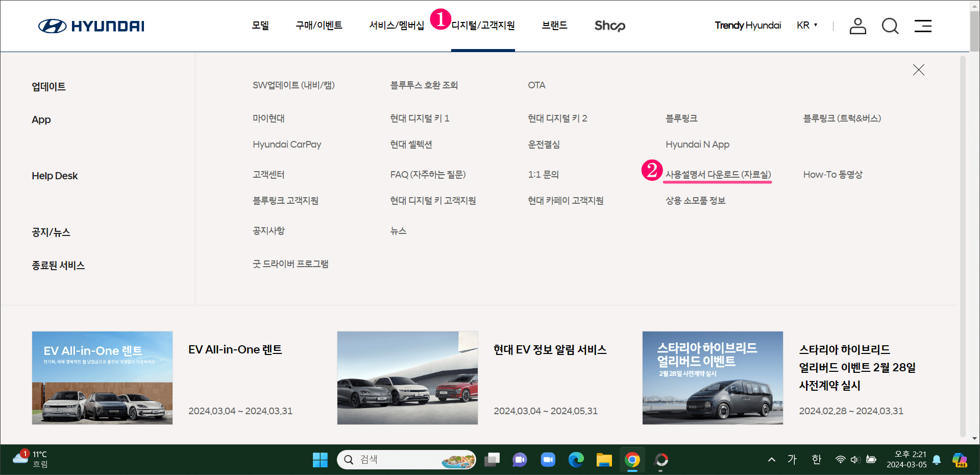Viewport: 980px width, 475px height.
Task: Open the 모델 menu
Action: pos(260,26)
